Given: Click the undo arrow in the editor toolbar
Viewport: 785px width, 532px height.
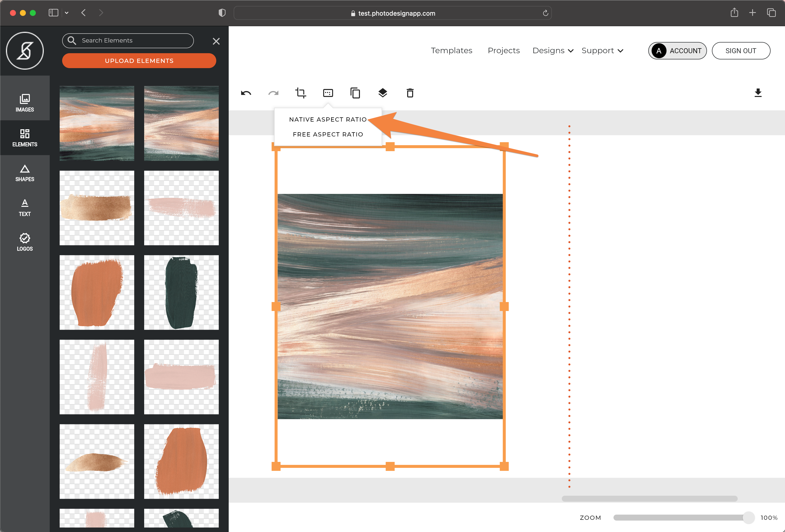Looking at the screenshot, I should tap(246, 93).
